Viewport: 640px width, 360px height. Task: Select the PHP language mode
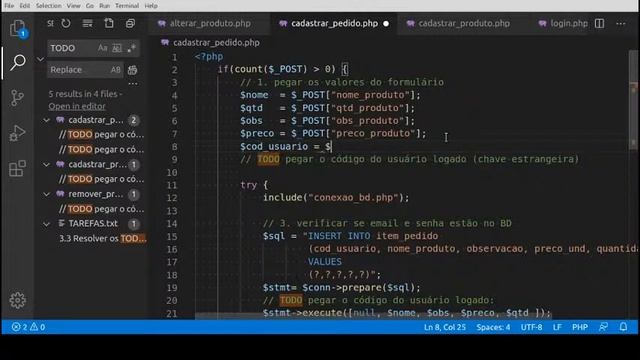click(x=580, y=327)
